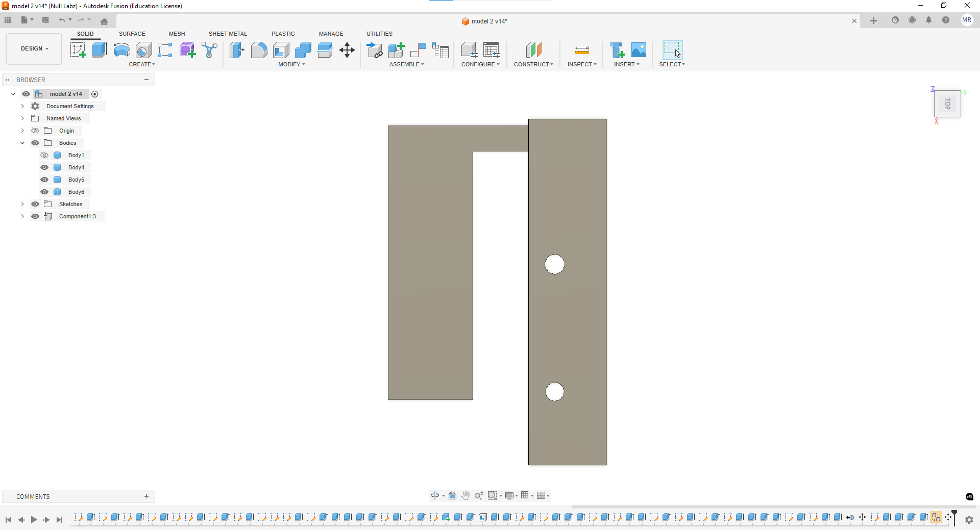Toggle visibility of the Origin folder
The image size is (980, 530).
(35, 131)
